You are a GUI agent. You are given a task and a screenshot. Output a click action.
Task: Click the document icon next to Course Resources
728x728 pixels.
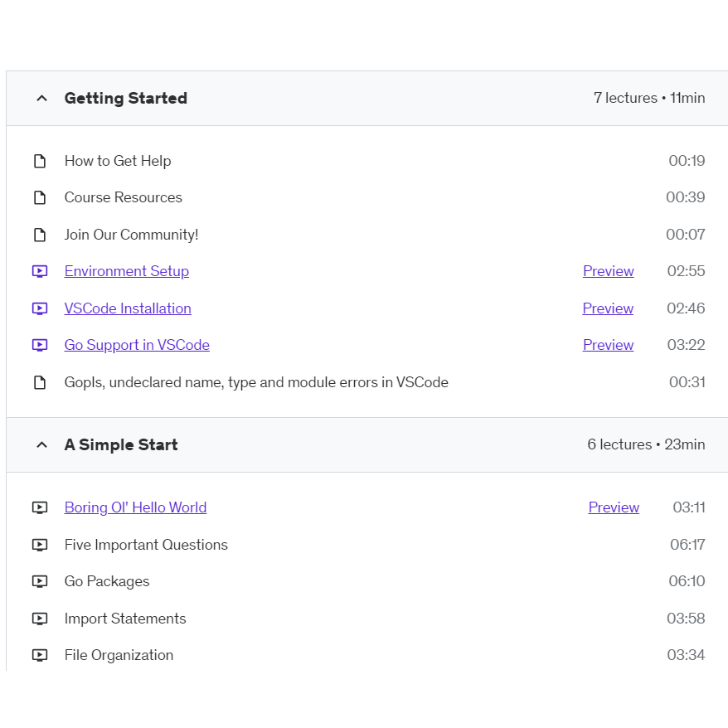click(x=40, y=197)
